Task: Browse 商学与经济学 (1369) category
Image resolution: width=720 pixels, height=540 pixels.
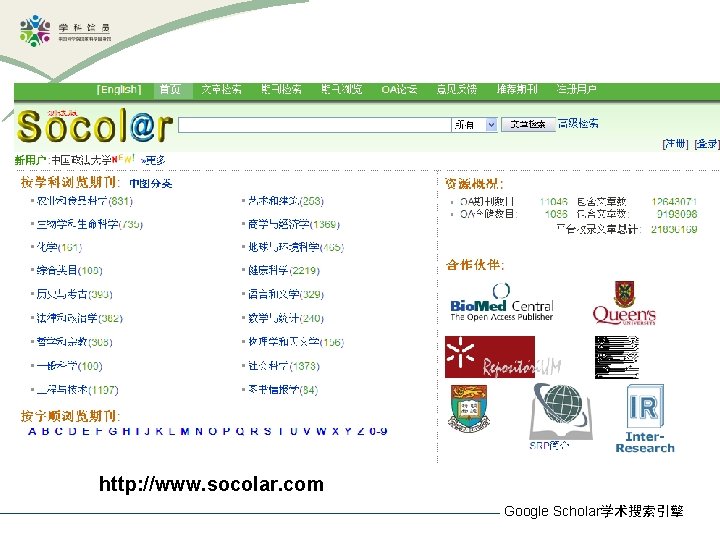Action: click(x=294, y=225)
